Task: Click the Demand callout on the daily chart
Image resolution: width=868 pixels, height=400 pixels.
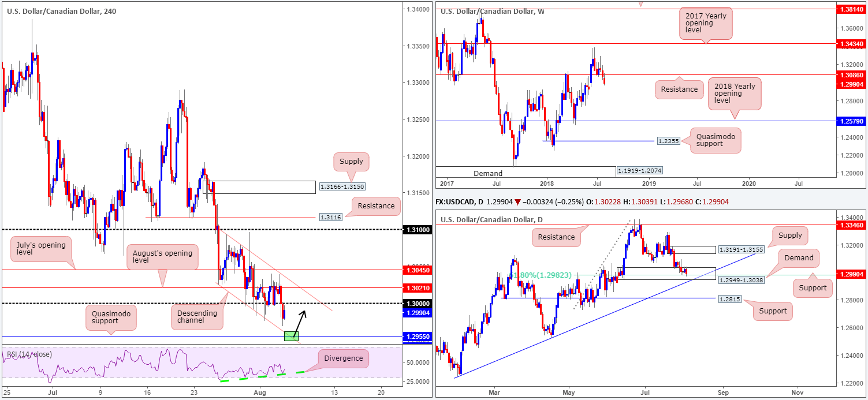Action: (x=799, y=258)
